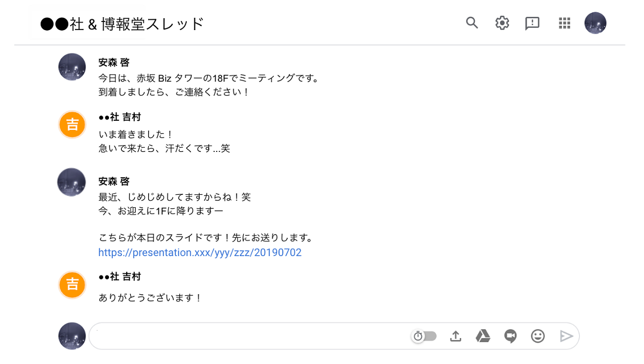Click the upload file icon
Screen dimensions: 644x364
[456, 336]
